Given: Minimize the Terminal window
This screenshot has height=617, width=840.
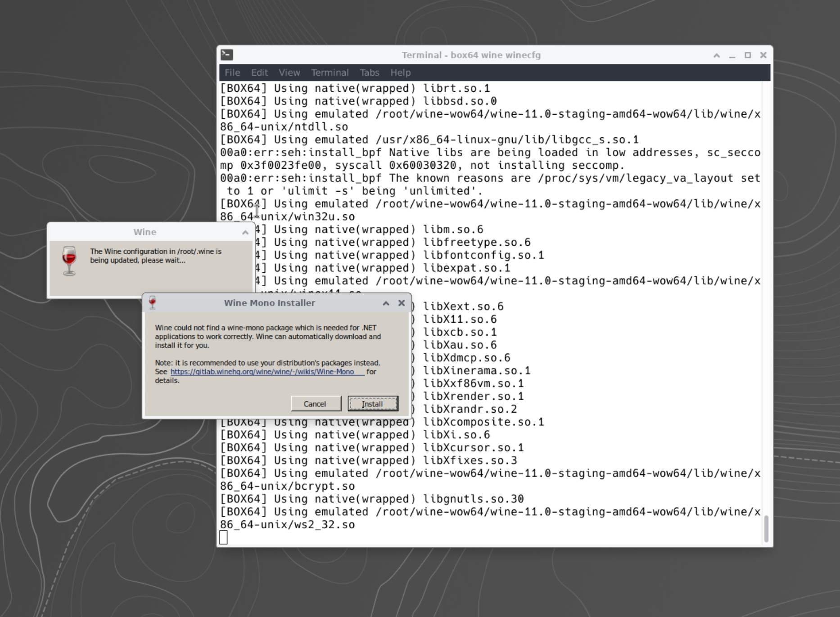Looking at the screenshot, I should (732, 55).
